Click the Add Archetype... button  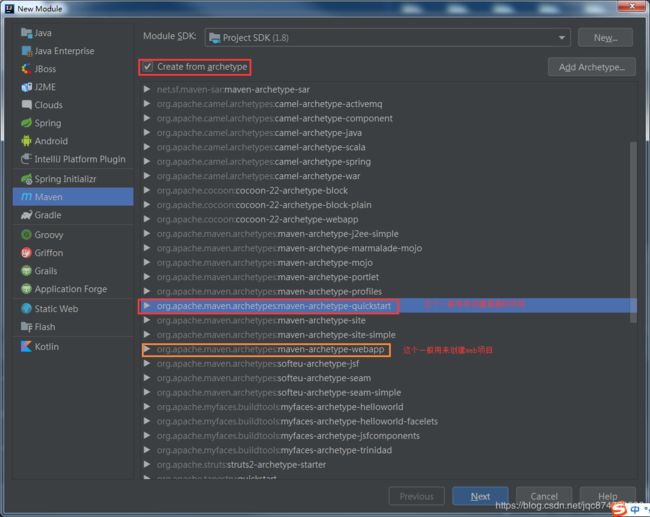pyautogui.click(x=592, y=67)
